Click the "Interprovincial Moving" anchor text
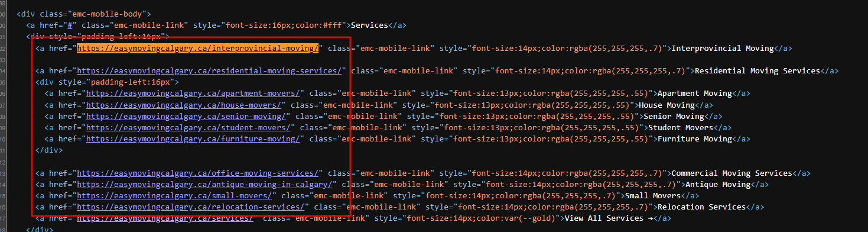The width and height of the screenshot is (868, 232). [723, 48]
